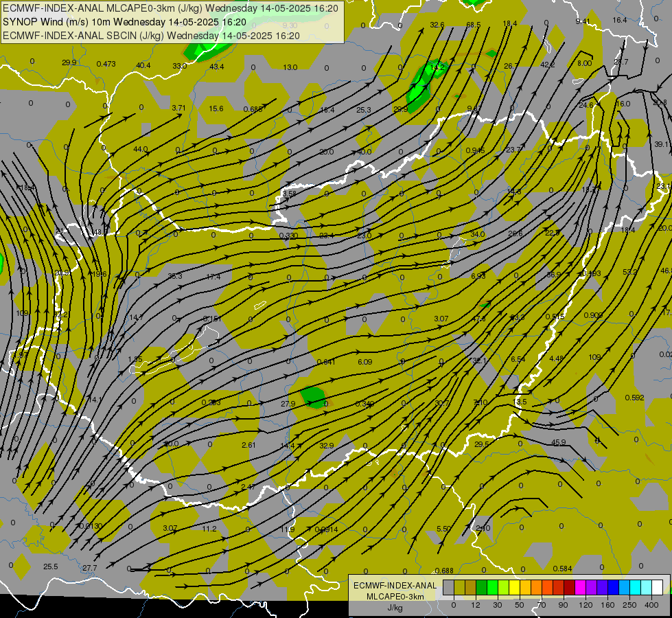Click the map value 17.4
Screen dimensions: 672x618
pyautogui.click(x=213, y=277)
